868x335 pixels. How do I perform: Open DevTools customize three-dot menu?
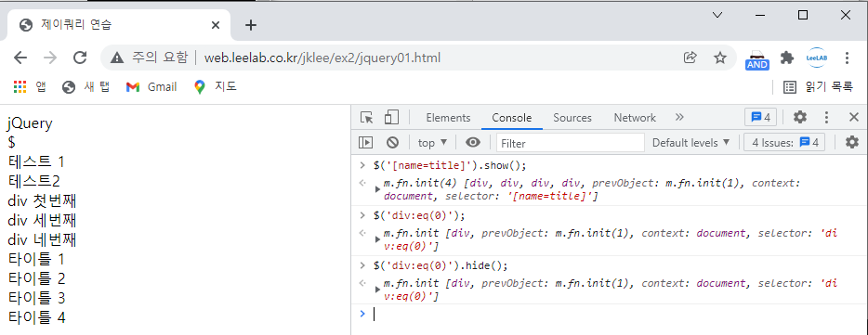click(826, 117)
